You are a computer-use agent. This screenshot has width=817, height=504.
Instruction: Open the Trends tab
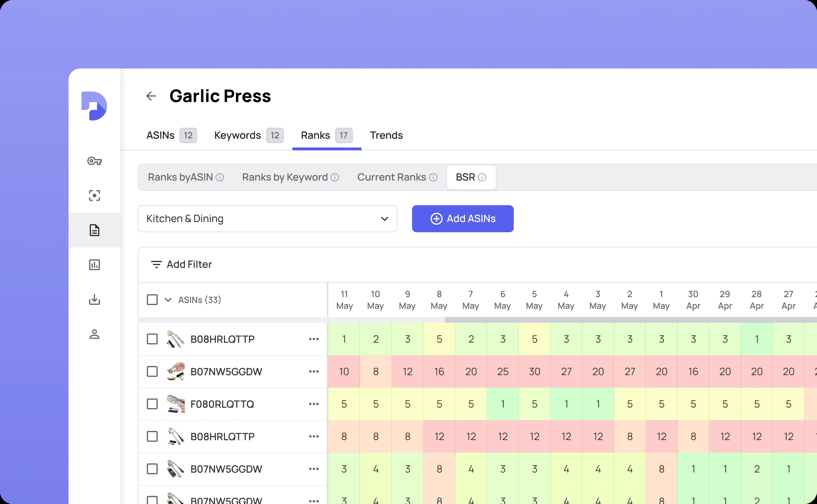(x=386, y=135)
